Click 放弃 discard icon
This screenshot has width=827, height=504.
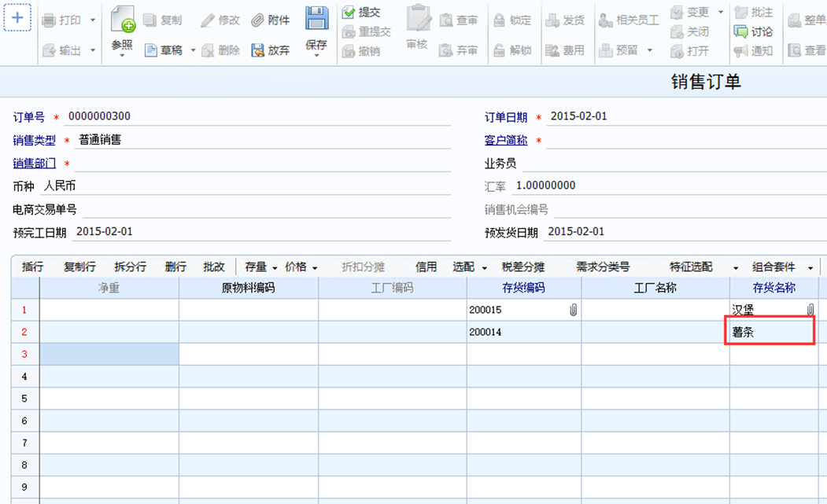[x=257, y=50]
